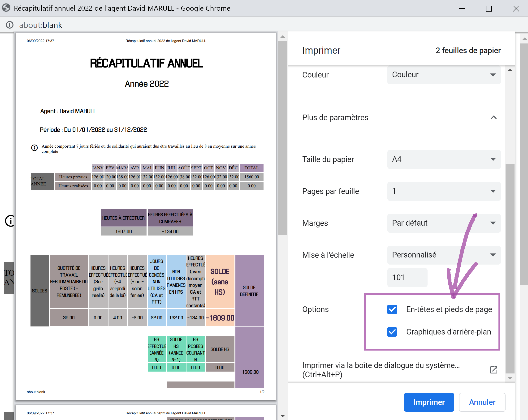Click the '2 feuilles de papier' text

(468, 50)
